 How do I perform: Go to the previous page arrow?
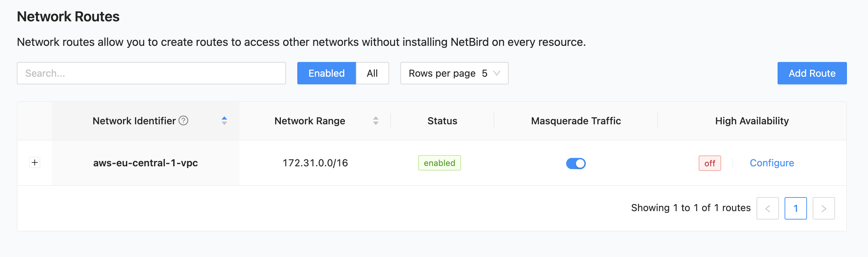767,208
